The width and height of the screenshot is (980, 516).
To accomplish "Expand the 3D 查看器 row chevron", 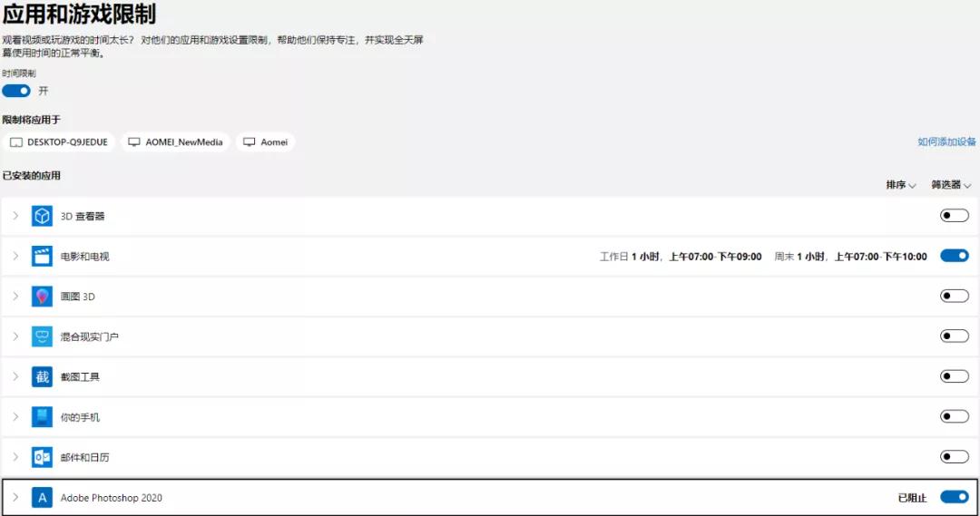I will coord(15,216).
